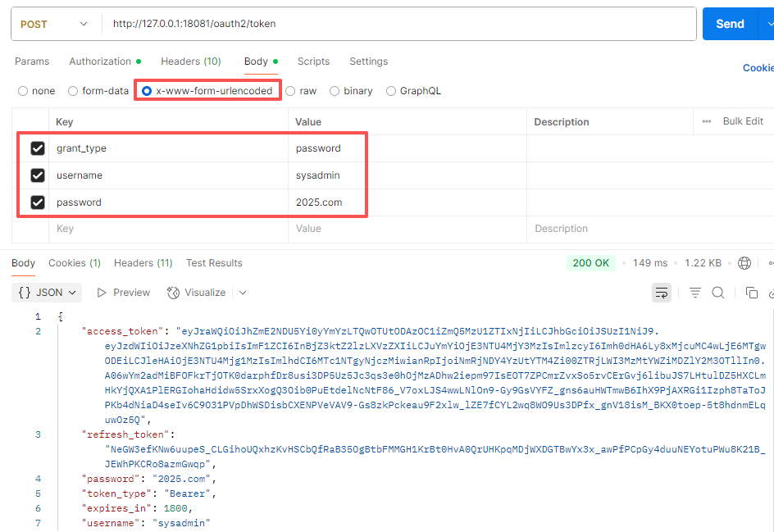Click the 149 ms response time
This screenshot has height=532, width=774.
(650, 263)
